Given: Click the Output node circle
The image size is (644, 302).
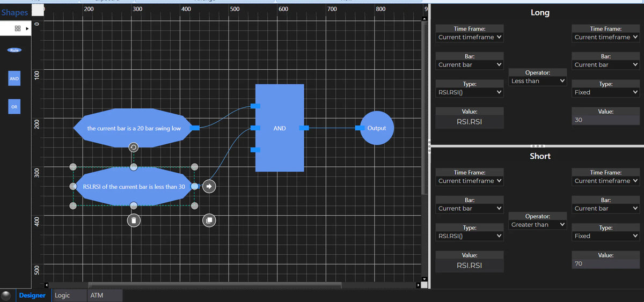Looking at the screenshot, I should coord(380,128).
